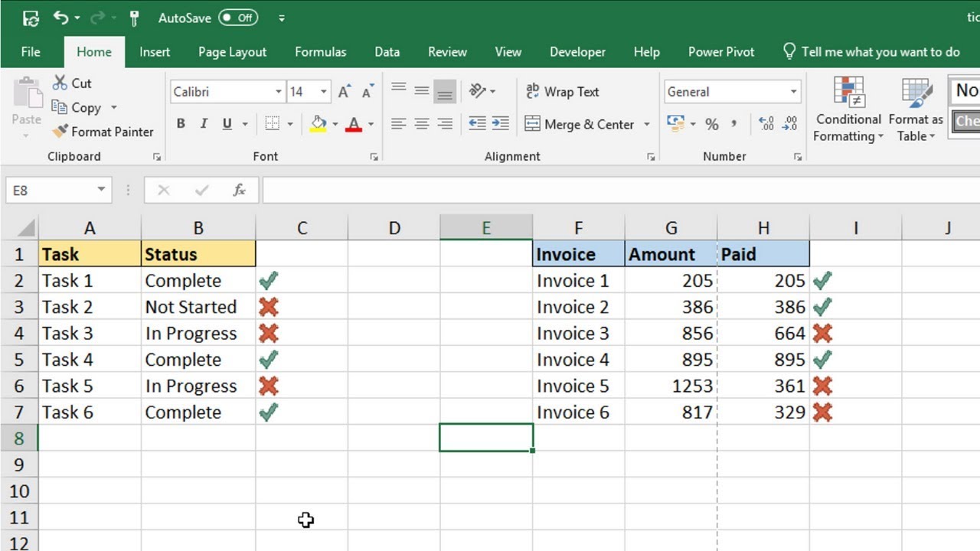Screen dimensions: 980x551
Task: Click the Select All corner triangle
Action: pyautogui.click(x=26, y=228)
